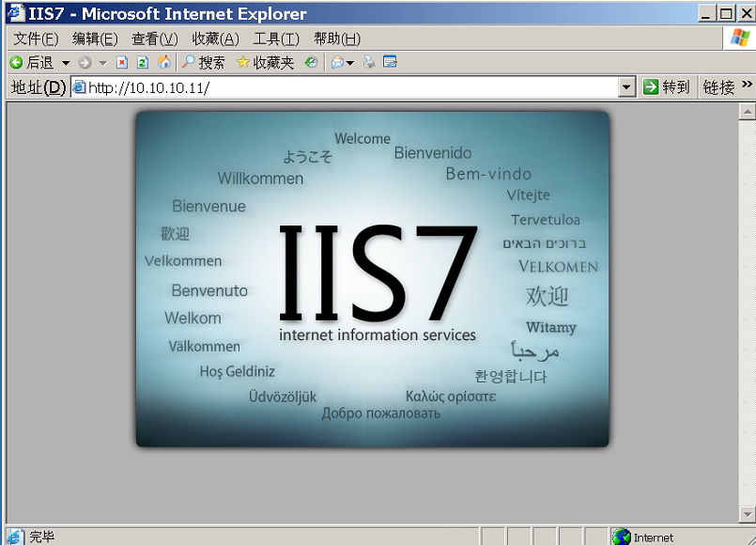Open the 收藏(A) menu
The width and height of the screenshot is (756, 545).
(x=215, y=39)
